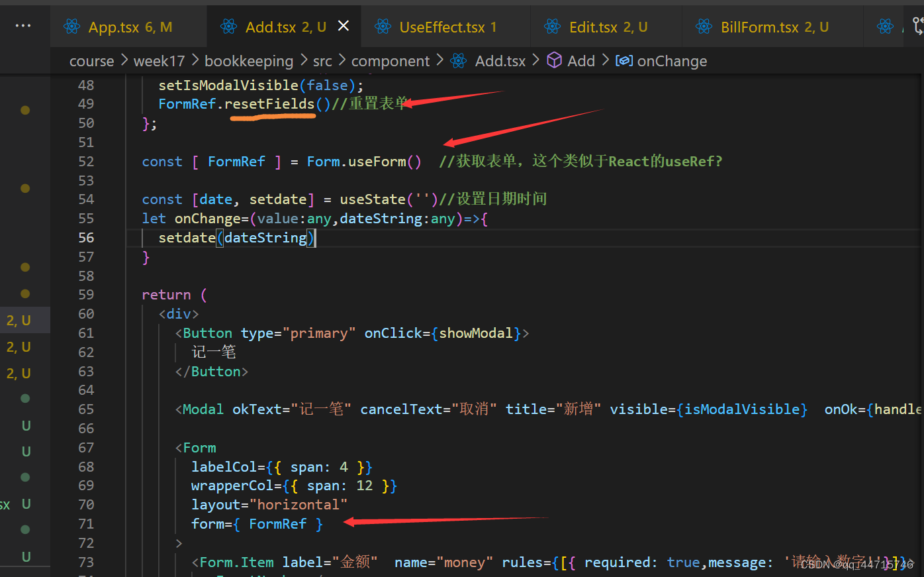Close the Add.tsx tab
The width and height of the screenshot is (924, 577).
[x=343, y=26]
